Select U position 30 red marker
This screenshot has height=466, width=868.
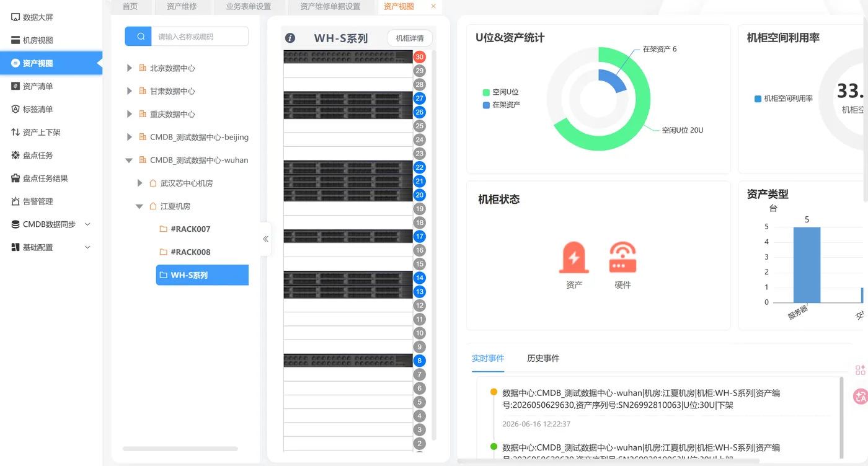(420, 57)
